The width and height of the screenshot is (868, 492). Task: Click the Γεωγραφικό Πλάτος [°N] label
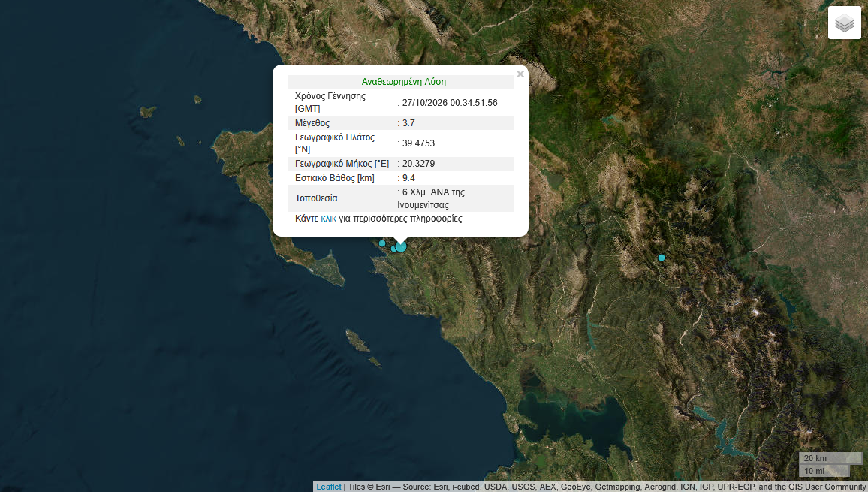click(x=335, y=143)
